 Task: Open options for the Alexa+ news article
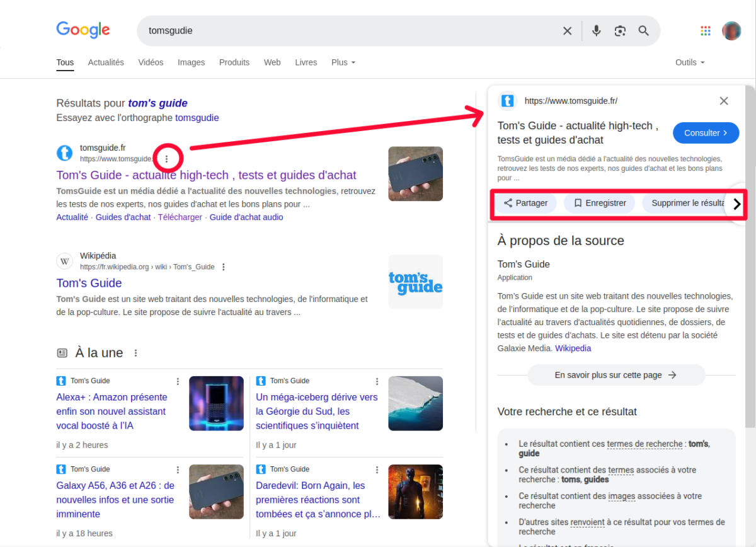click(x=178, y=381)
